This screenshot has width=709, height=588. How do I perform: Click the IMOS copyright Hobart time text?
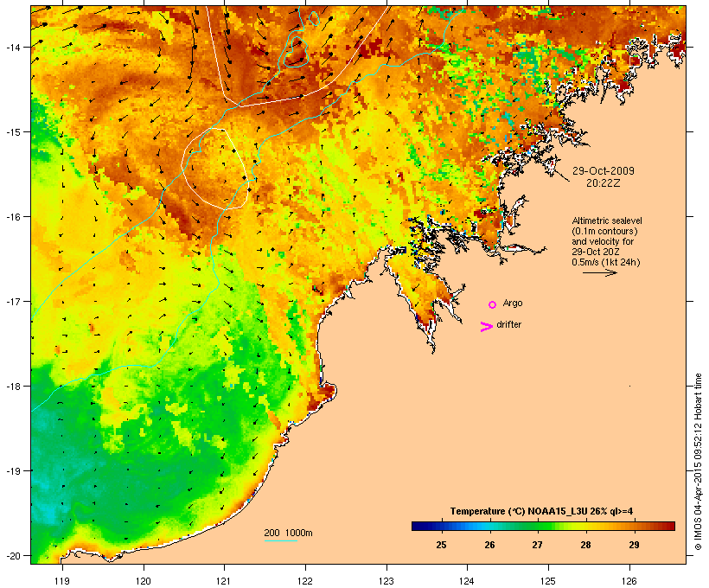(698, 462)
